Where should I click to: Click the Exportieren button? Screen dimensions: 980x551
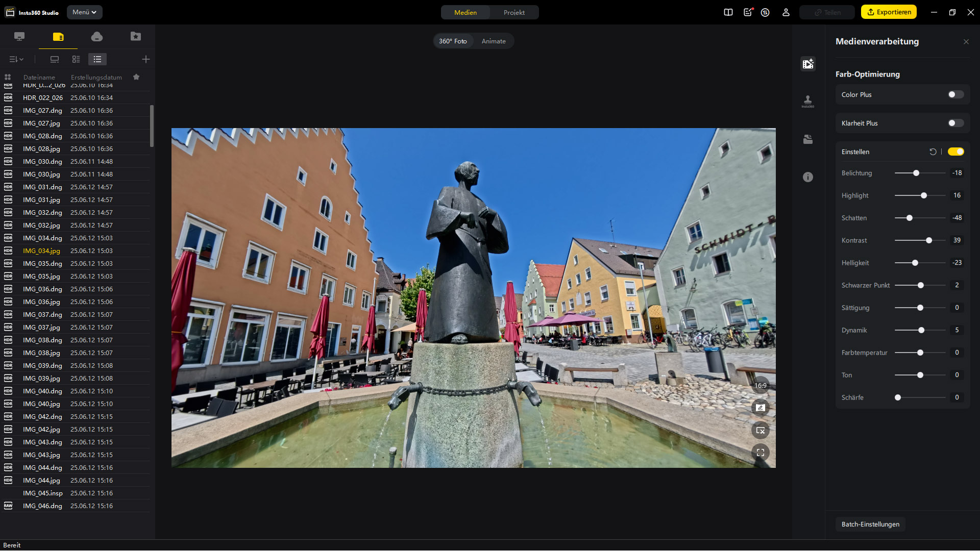(x=889, y=12)
